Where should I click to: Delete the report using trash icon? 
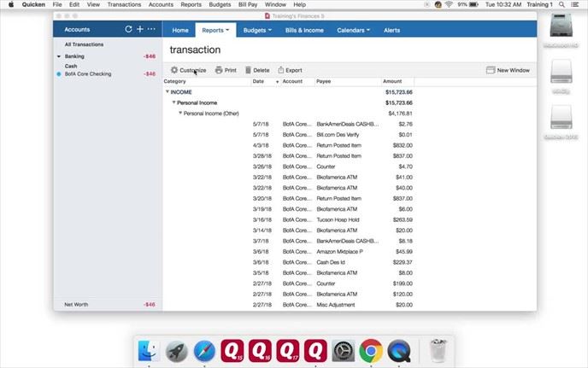point(256,70)
